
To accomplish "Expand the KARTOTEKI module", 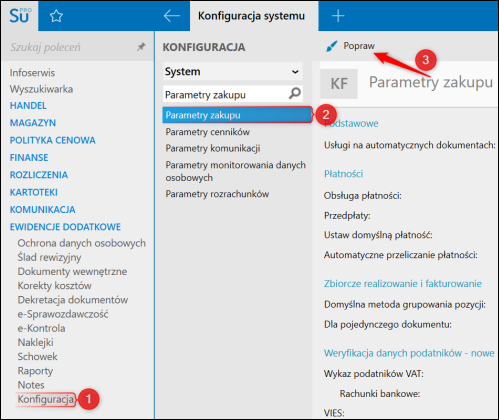I will click(33, 192).
